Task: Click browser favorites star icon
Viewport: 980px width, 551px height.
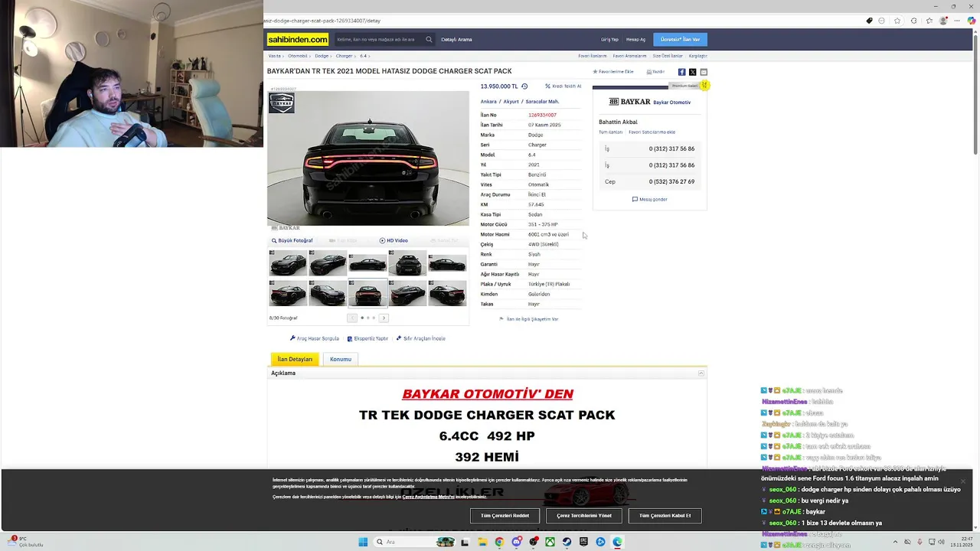Action: 897,21
